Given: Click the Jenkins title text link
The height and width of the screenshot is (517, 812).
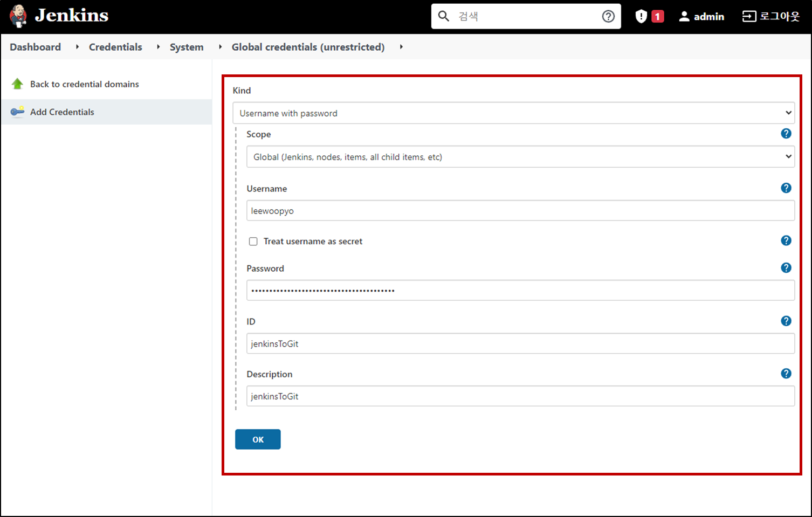Looking at the screenshot, I should tap(72, 16).
